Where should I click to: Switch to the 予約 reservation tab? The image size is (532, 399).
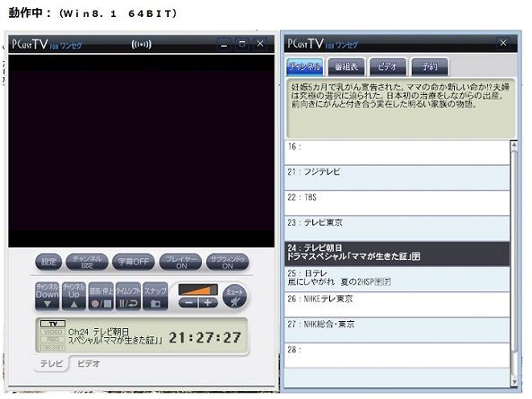pyautogui.click(x=430, y=66)
